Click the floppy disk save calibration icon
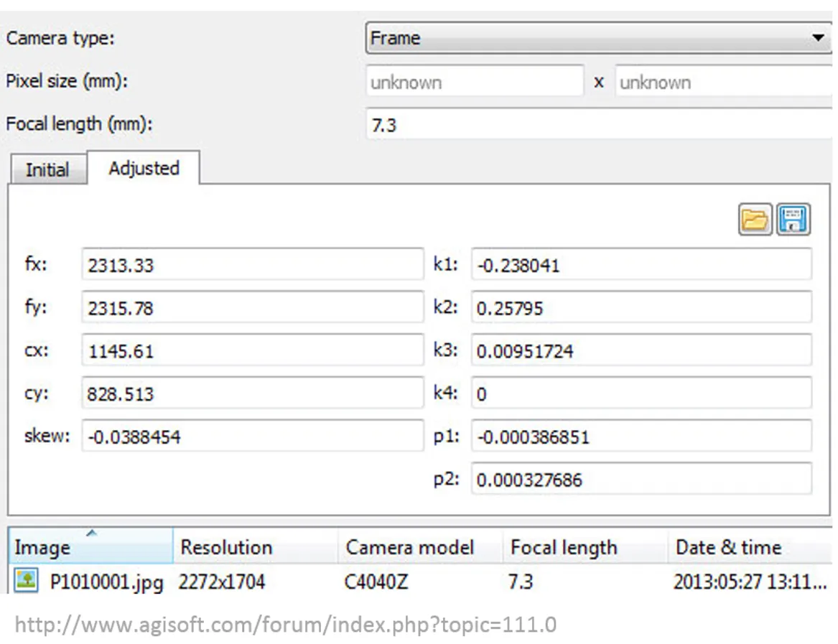This screenshot has height=644, width=838. coord(793,220)
